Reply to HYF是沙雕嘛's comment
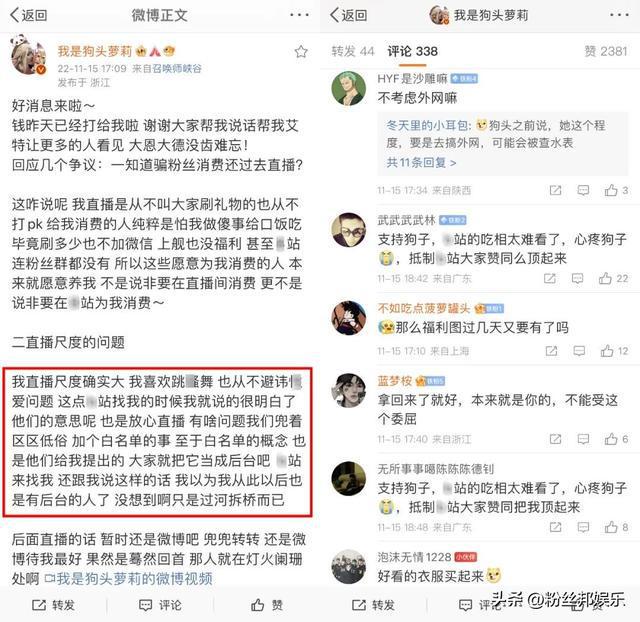640x622 pixels. [583, 190]
